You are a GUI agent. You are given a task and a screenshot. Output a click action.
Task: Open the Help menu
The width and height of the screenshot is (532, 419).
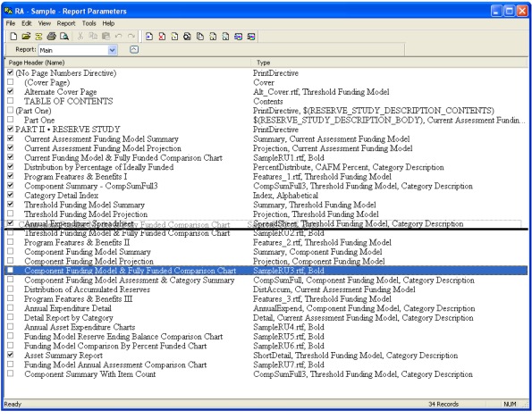pyautogui.click(x=108, y=23)
